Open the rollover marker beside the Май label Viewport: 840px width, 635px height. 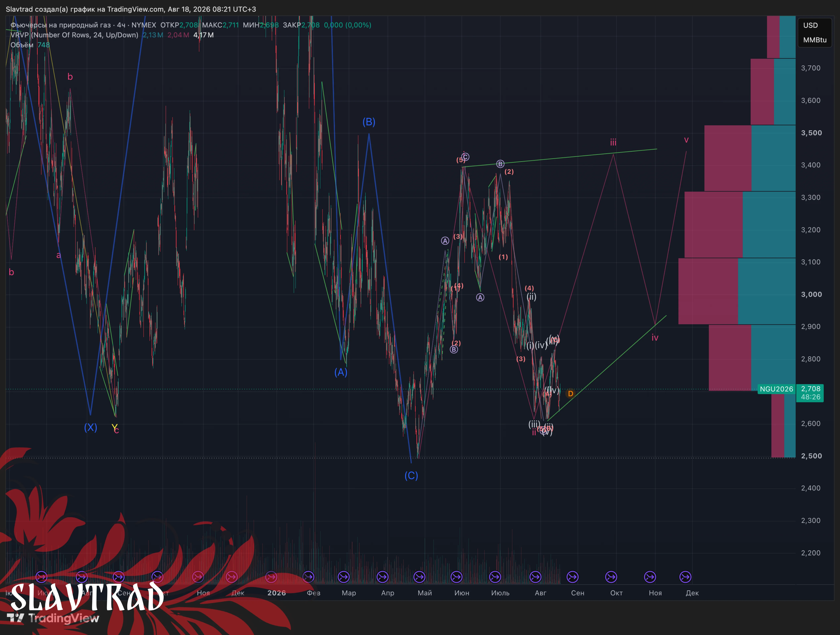point(419,577)
